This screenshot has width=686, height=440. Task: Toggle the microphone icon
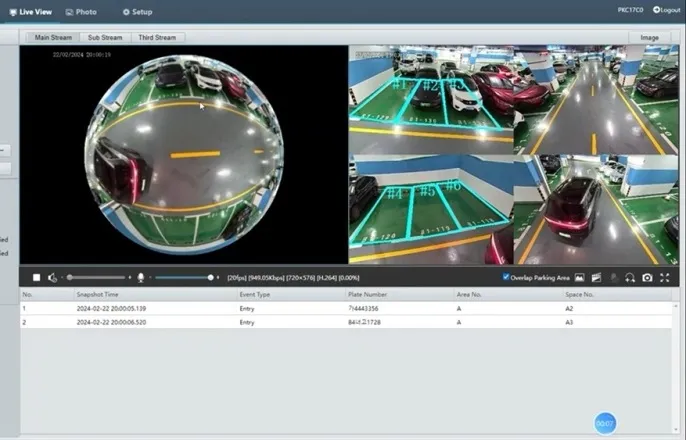coord(141,277)
